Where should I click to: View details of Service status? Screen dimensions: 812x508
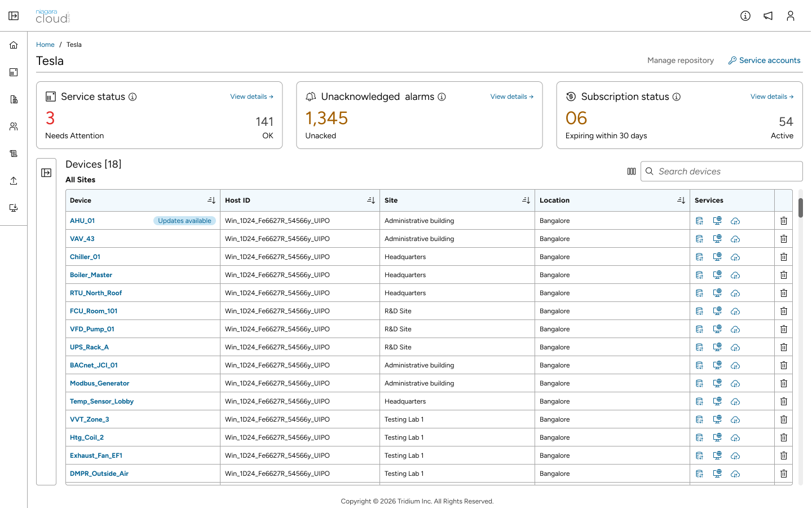(x=251, y=97)
